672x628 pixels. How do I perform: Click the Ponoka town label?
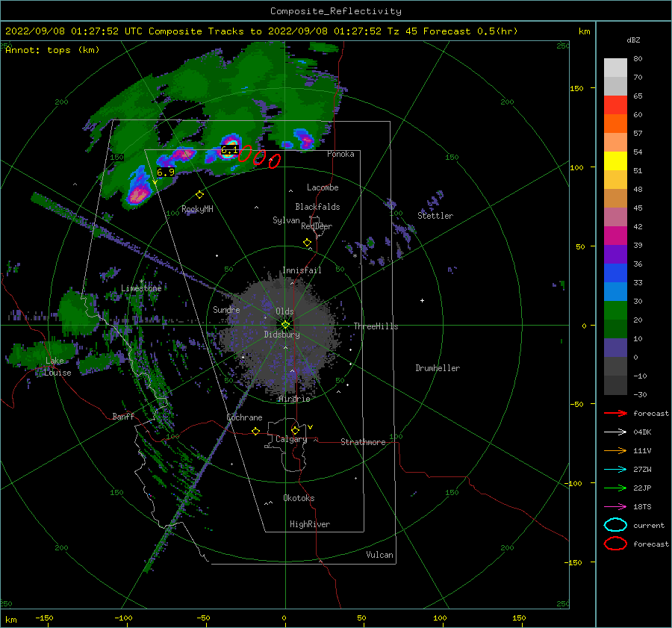point(340,154)
